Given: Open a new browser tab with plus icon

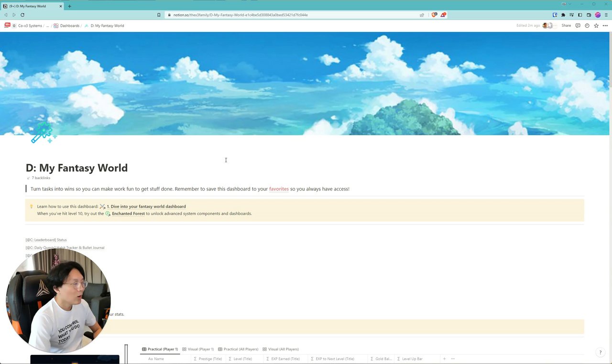Looking at the screenshot, I should (x=69, y=6).
